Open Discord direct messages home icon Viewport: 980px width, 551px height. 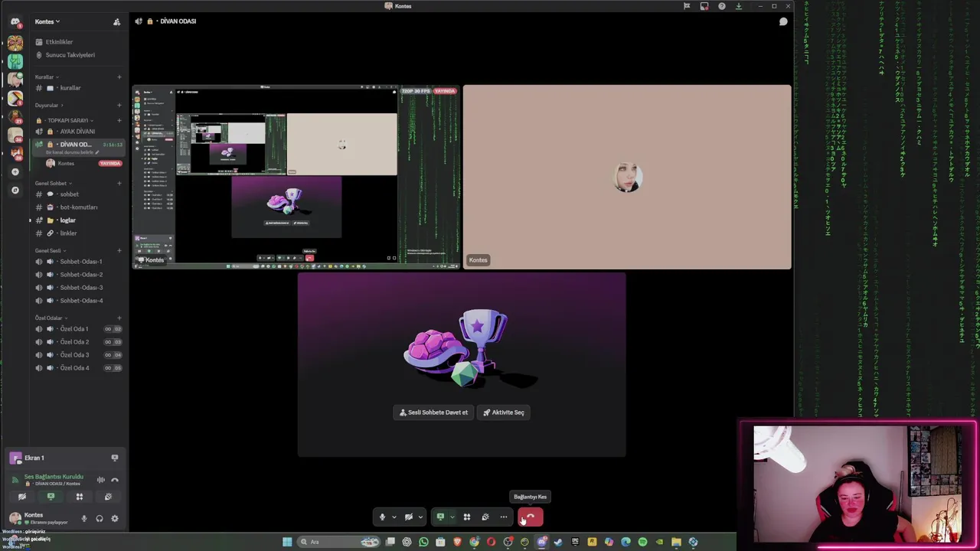(15, 22)
